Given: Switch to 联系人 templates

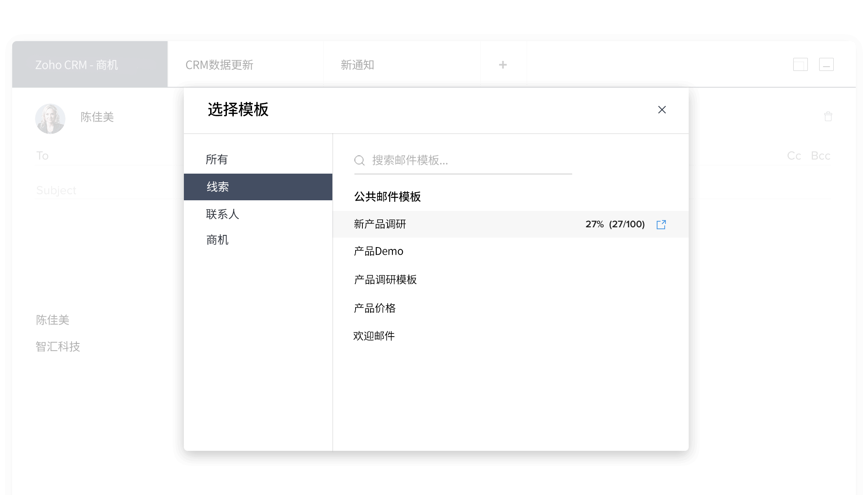Looking at the screenshot, I should click(222, 214).
